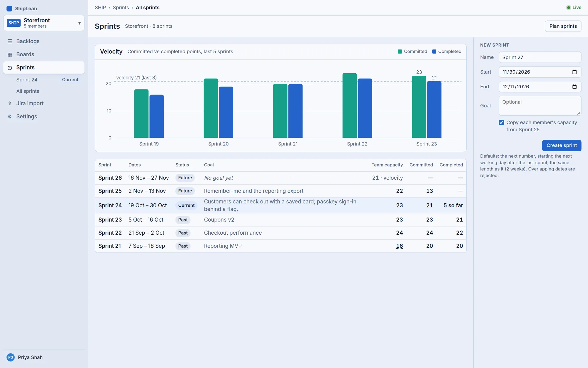The height and width of the screenshot is (368, 588).
Task: Click the Sprint 19 committed bar
Action: coord(141,114)
